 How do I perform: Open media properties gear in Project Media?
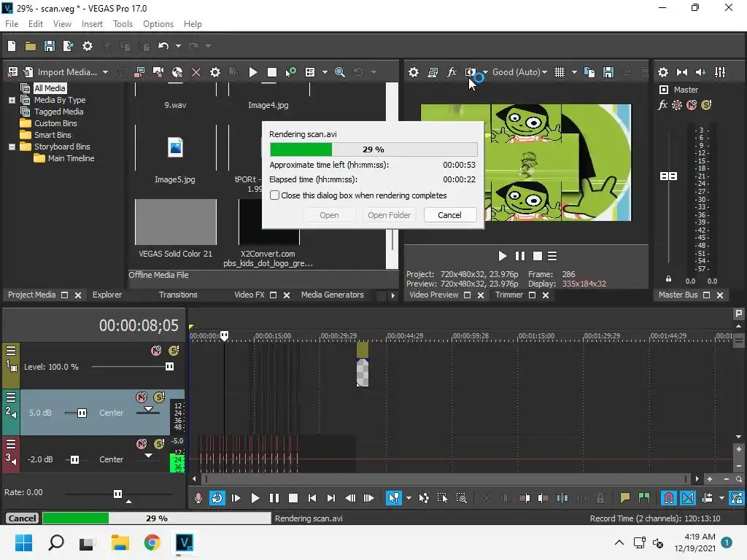[x=215, y=72]
